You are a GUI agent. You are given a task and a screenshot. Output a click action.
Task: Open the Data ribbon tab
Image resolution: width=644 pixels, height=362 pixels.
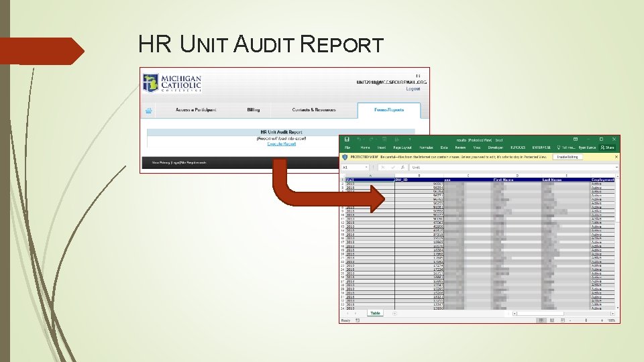click(x=444, y=147)
